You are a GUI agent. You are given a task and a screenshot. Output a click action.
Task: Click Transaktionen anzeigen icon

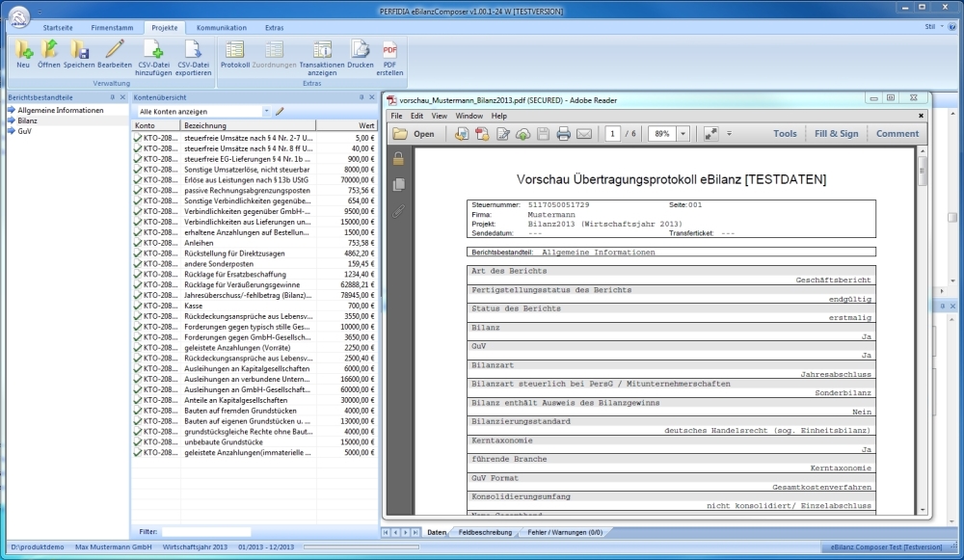322,49
